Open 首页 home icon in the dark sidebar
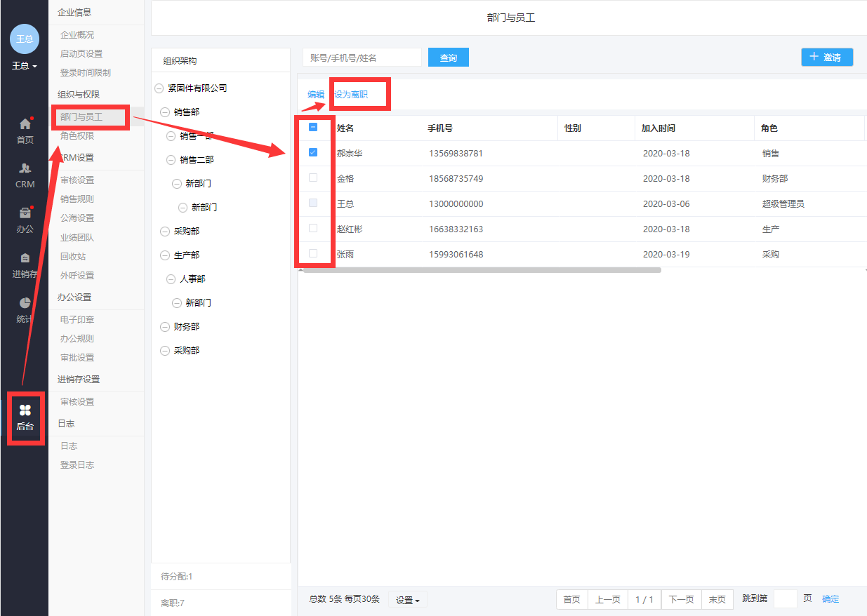This screenshot has height=616, width=867. click(x=25, y=123)
